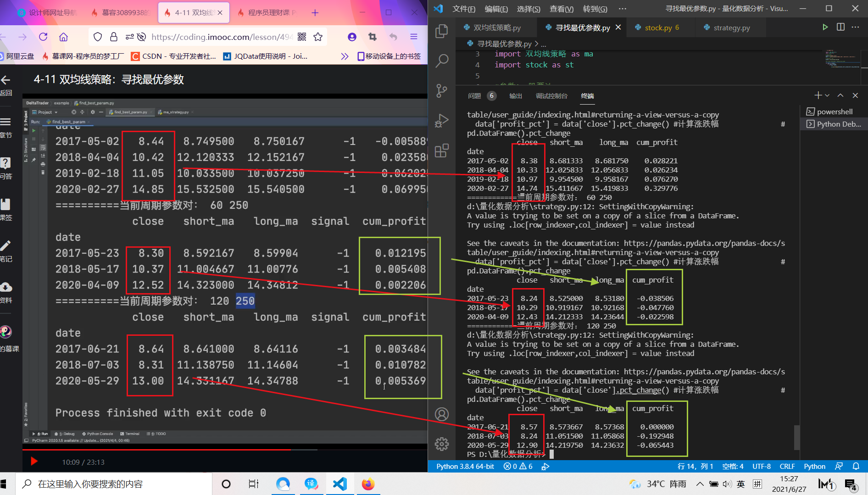Open editor More Actions ellipsis

[856, 27]
